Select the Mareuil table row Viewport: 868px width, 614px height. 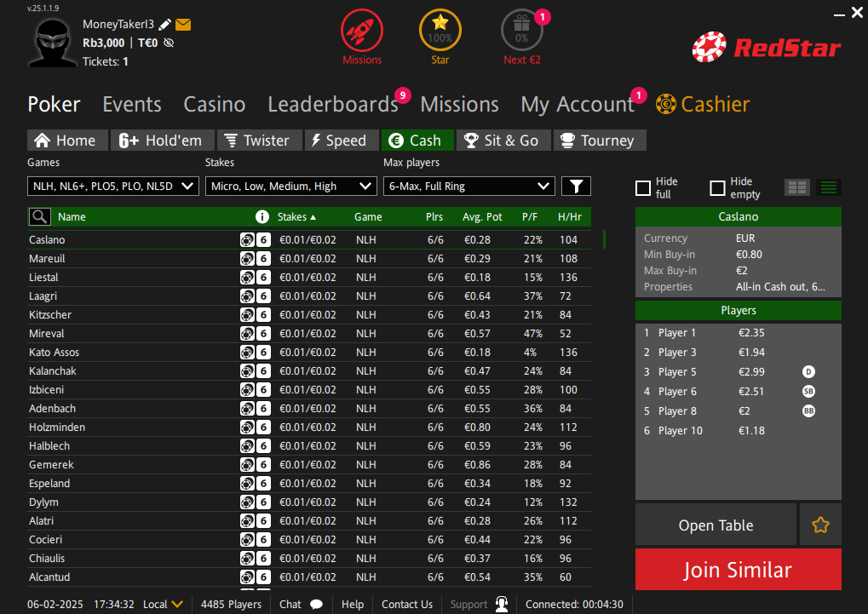pos(309,259)
